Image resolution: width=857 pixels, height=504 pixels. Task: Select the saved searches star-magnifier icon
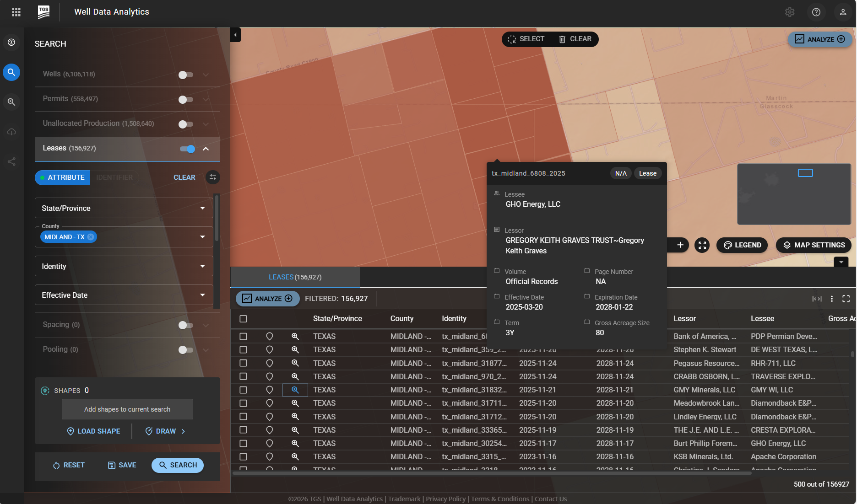pyautogui.click(x=11, y=102)
